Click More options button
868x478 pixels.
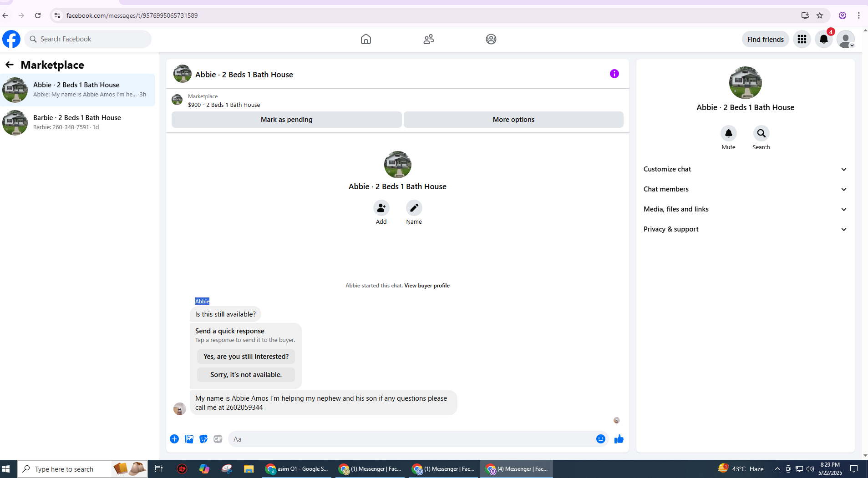pyautogui.click(x=513, y=120)
